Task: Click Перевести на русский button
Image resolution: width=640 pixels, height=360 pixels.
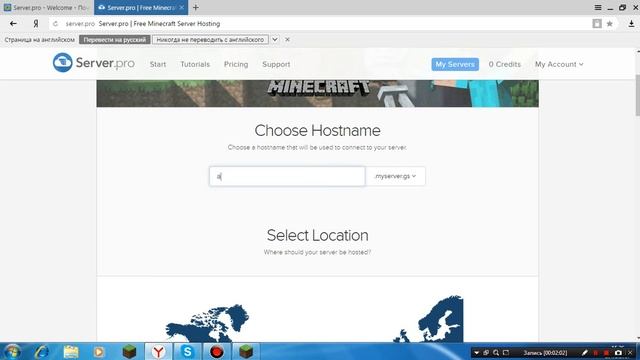Action: pos(115,40)
